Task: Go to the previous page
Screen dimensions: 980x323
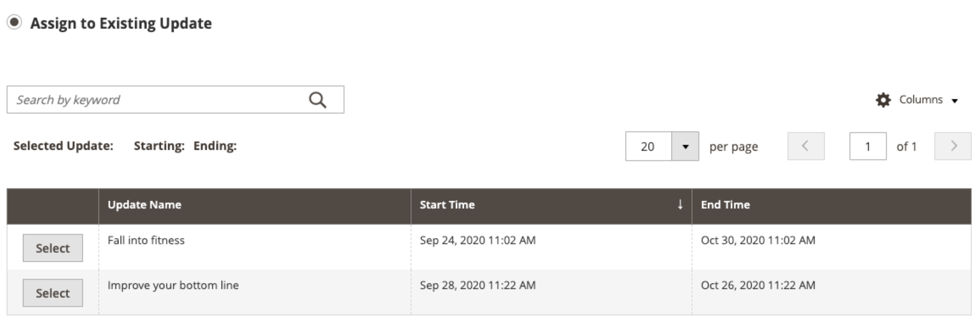Action: coord(806,146)
